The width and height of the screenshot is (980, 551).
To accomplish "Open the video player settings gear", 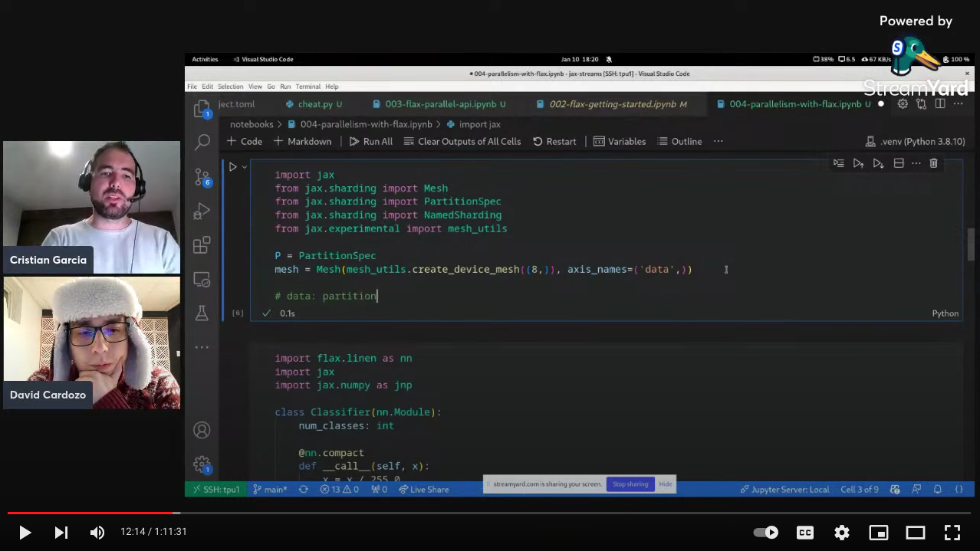I will tap(842, 532).
